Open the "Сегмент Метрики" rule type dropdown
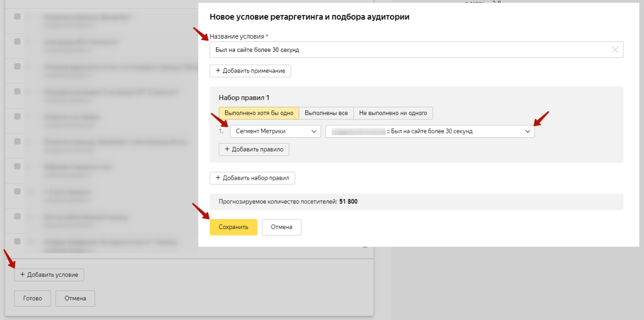 click(275, 131)
